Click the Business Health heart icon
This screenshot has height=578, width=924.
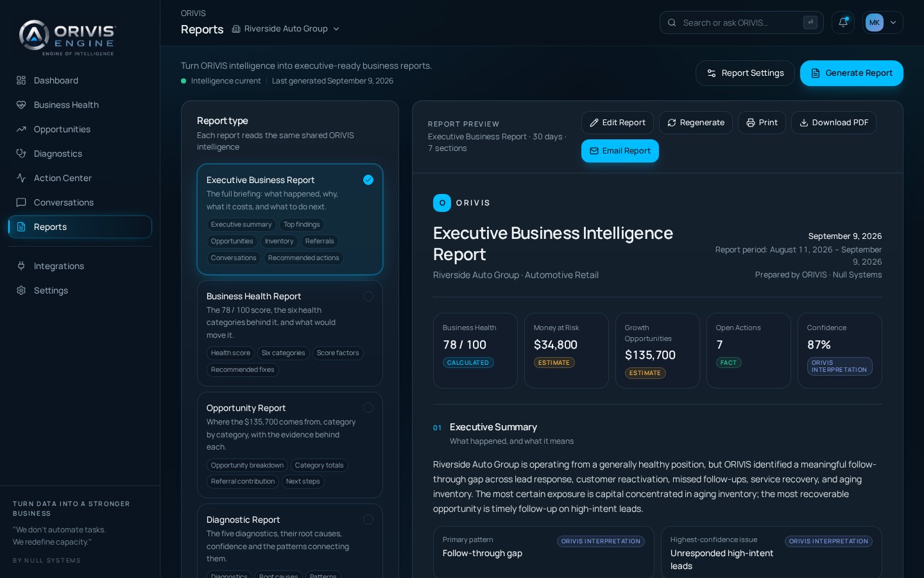21,105
